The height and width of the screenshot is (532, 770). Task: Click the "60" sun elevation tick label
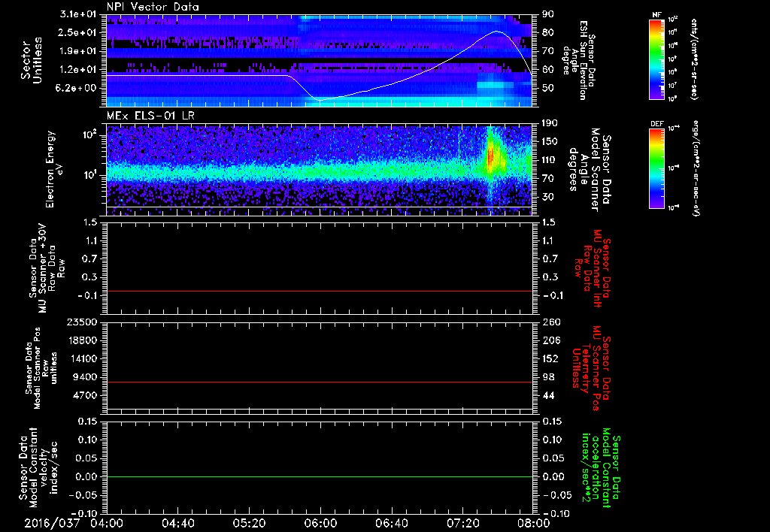(548, 70)
